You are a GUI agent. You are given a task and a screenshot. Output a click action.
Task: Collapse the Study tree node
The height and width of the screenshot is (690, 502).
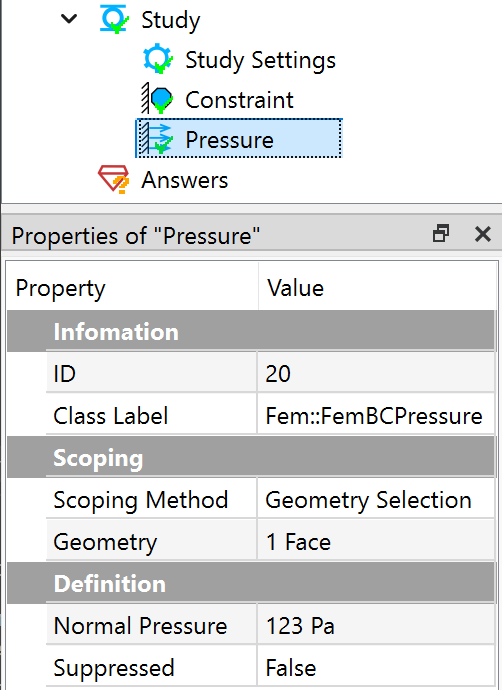pos(69,19)
